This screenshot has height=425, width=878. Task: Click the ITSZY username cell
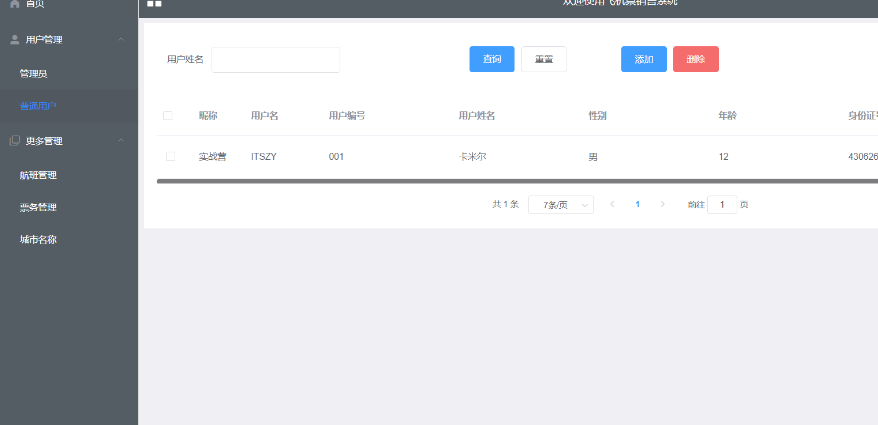coord(264,157)
